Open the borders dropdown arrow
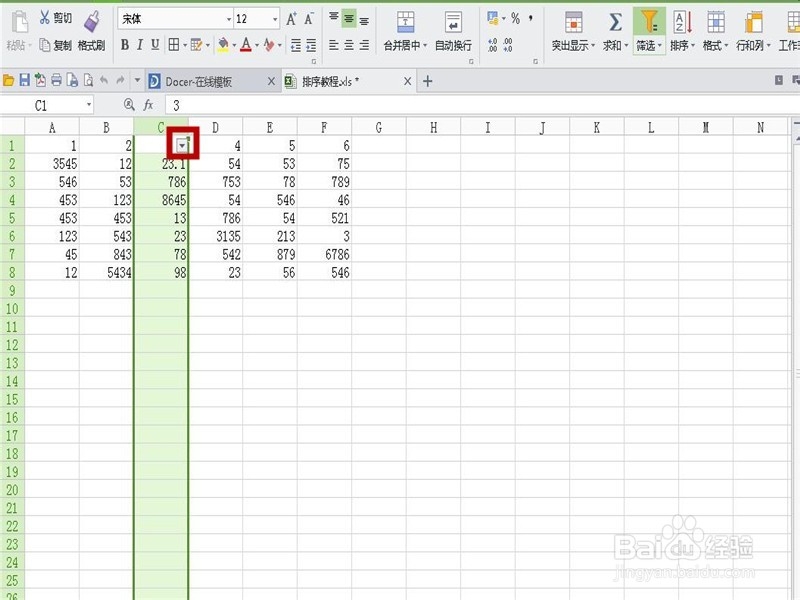This screenshot has width=800, height=600. click(x=184, y=46)
